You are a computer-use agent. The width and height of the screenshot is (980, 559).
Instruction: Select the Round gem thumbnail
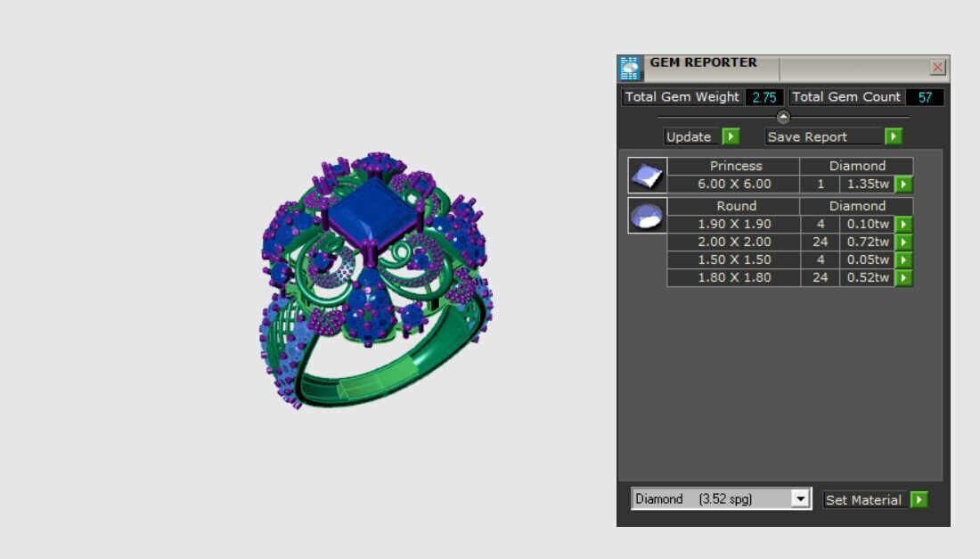(647, 216)
